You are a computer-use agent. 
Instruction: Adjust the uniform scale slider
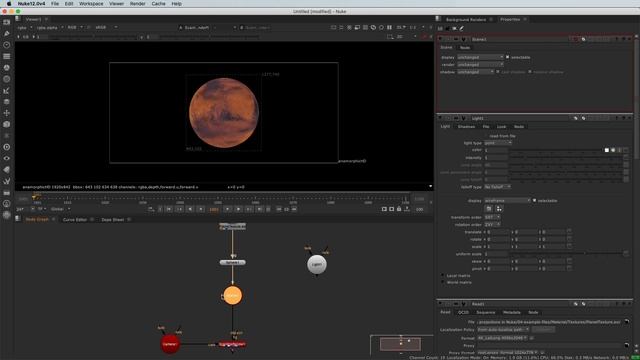tap(565, 254)
